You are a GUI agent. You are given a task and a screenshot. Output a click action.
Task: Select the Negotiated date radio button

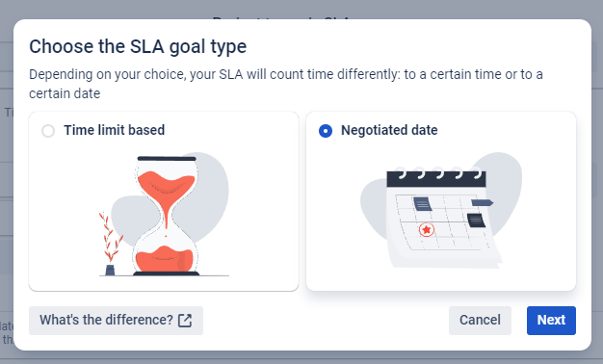[326, 131]
